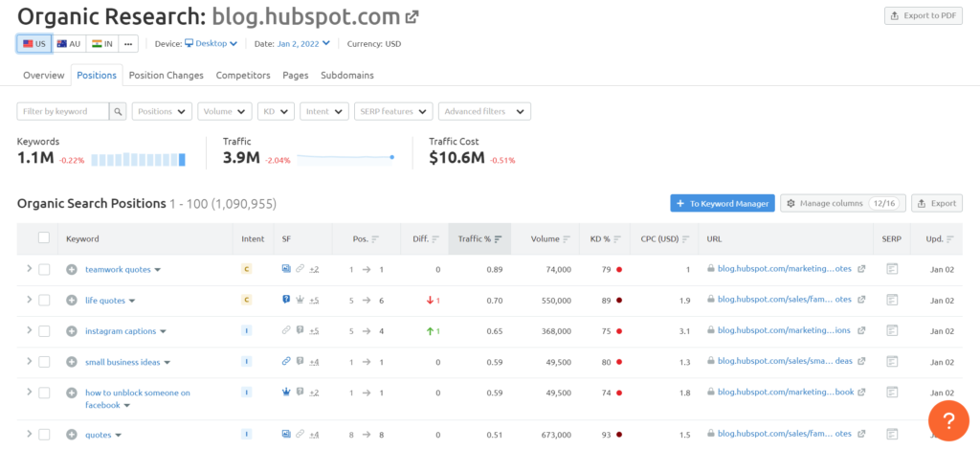Add how to unblock someone keyword plus icon

click(72, 393)
